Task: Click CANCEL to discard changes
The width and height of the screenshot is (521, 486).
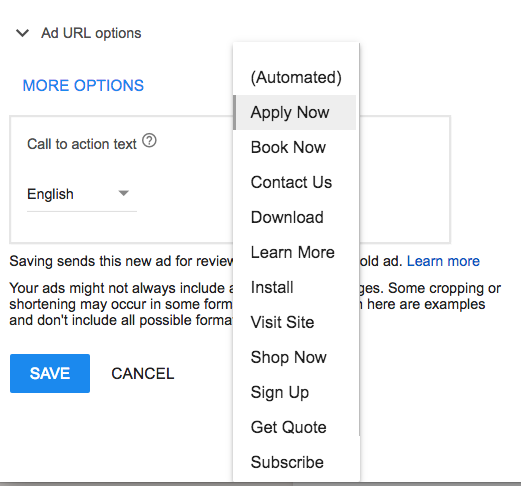Action: pos(143,373)
